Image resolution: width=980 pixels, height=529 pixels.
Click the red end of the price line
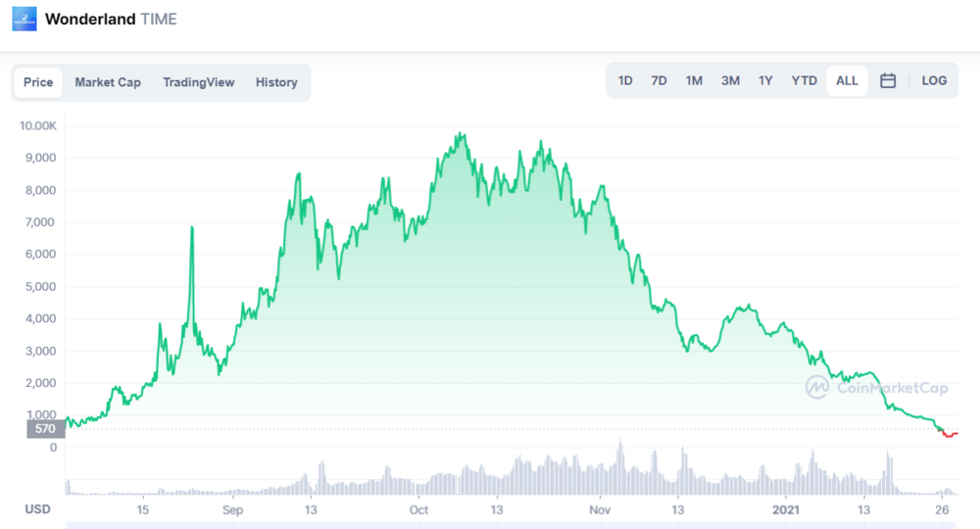(x=950, y=435)
